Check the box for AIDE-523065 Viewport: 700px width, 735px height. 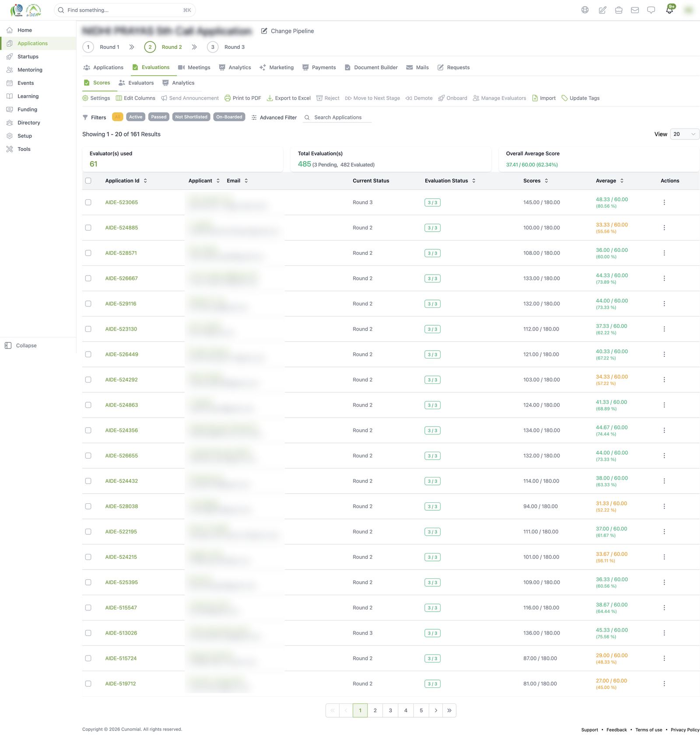click(88, 202)
